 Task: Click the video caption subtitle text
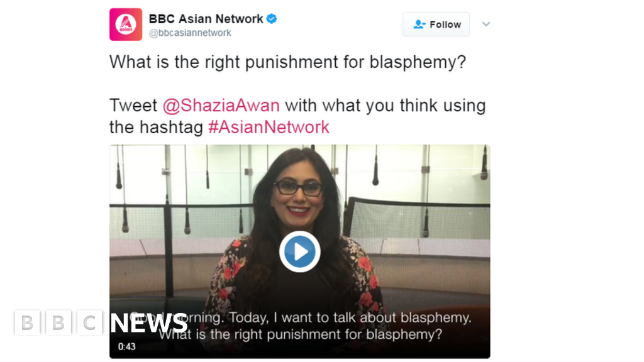[x=301, y=326]
